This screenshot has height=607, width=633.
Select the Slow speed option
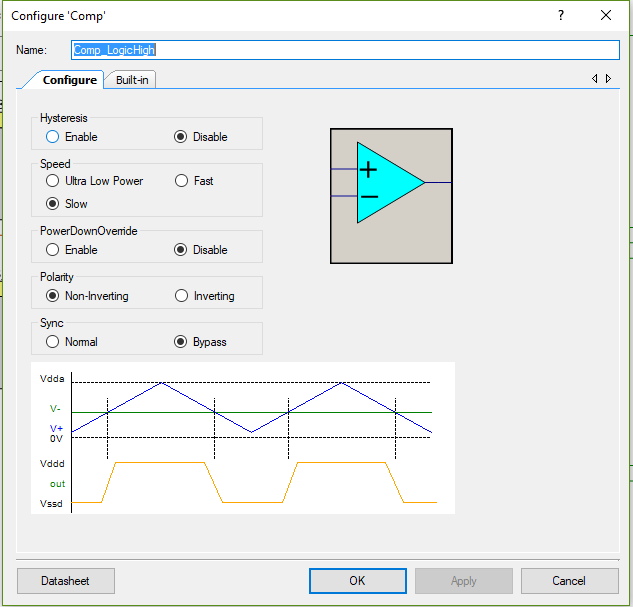(53, 204)
